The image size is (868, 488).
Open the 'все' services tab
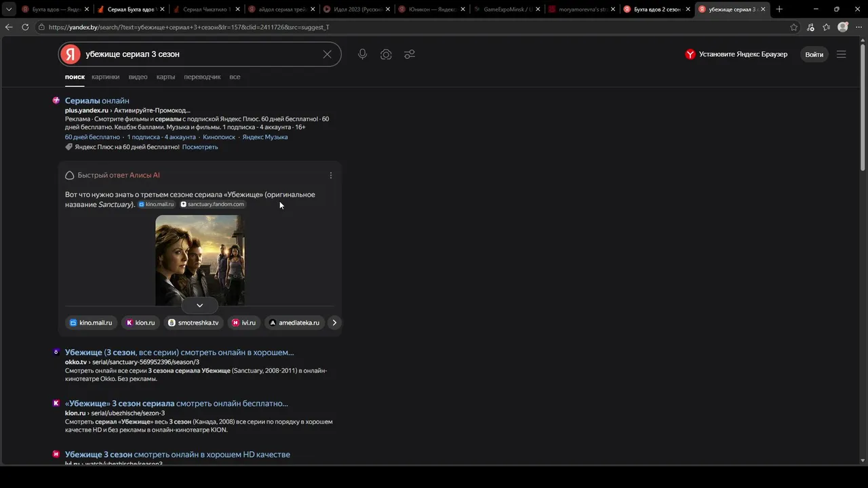click(235, 77)
